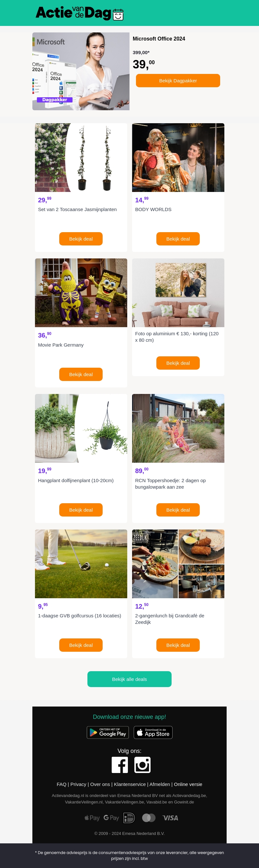
Task: Tap the Google Play store badge
Action: pos(107,732)
